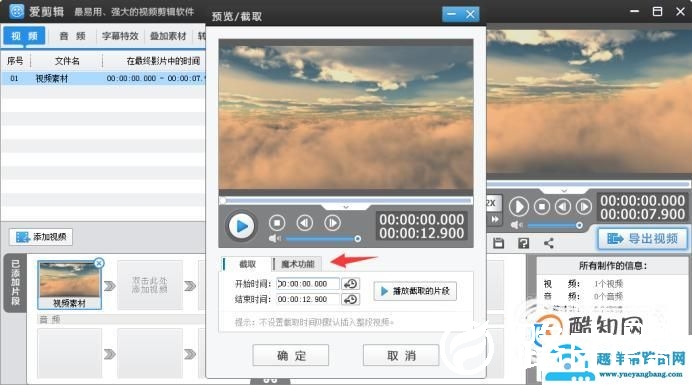Expand the chevron below the dialog progress bar
692x385 pixels.
click(346, 207)
